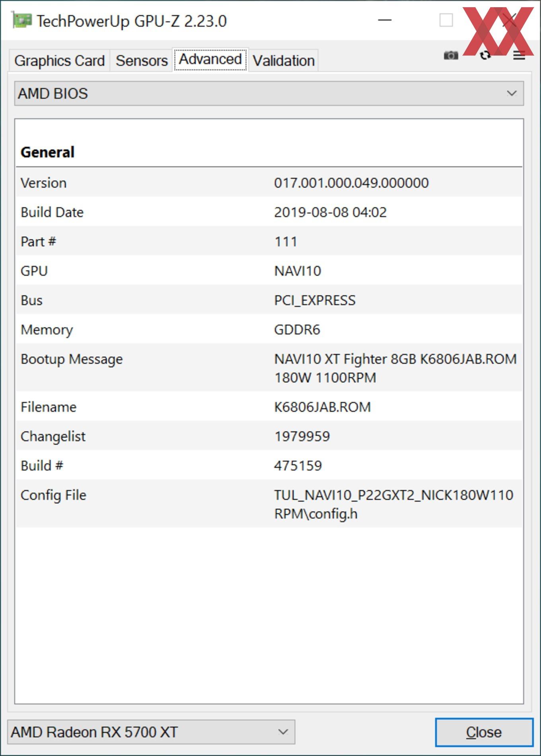
Task: Select the Changelist value 1979959
Action: (302, 437)
